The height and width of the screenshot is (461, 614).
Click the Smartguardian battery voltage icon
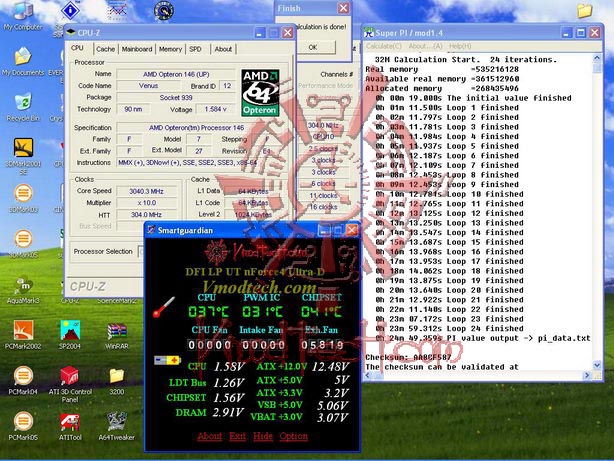pos(167,360)
